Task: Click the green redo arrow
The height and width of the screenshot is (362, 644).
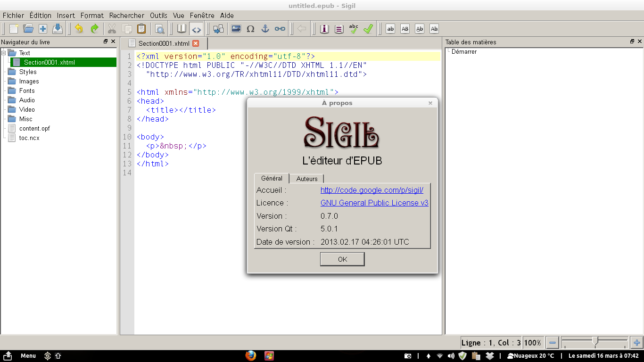Action: tap(94, 29)
